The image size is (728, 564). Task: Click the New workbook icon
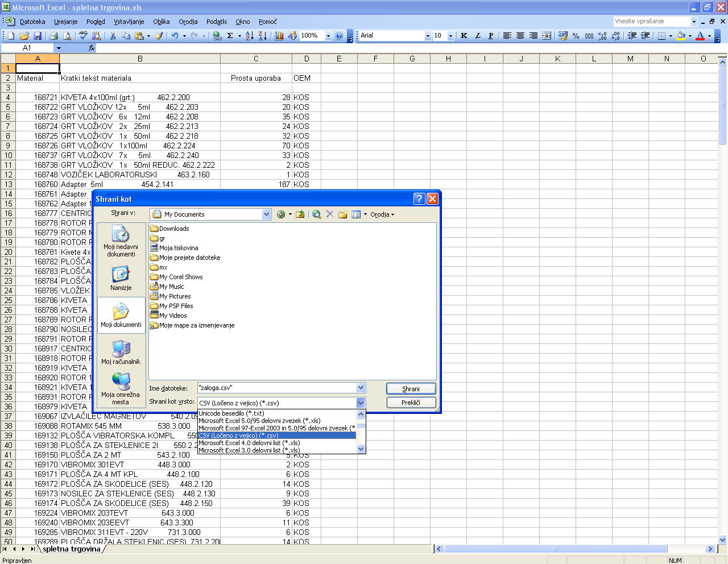pyautogui.click(x=11, y=36)
